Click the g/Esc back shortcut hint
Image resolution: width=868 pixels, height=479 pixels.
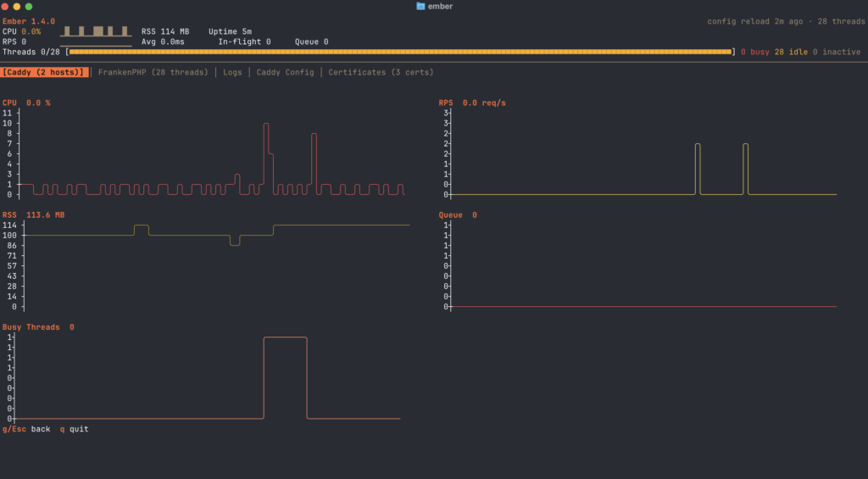(x=26, y=429)
